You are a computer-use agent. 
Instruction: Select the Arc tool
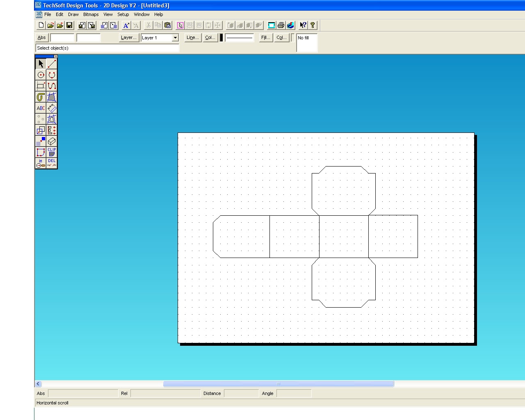(x=52, y=75)
